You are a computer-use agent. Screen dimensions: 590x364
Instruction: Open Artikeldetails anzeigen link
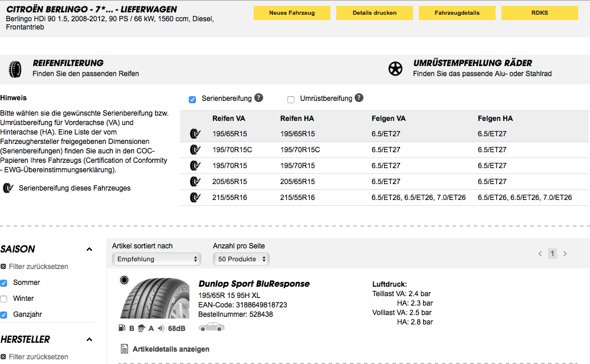171,349
